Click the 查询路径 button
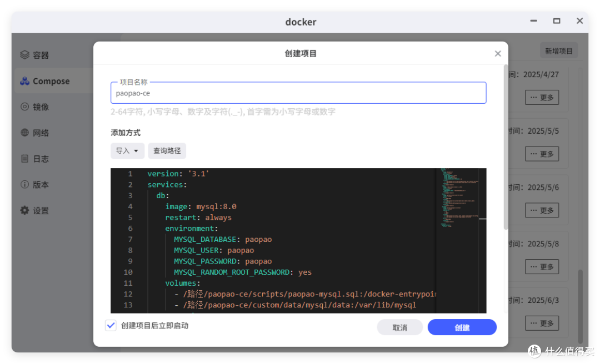Image resolution: width=600 pixels, height=364 pixels. pos(167,150)
